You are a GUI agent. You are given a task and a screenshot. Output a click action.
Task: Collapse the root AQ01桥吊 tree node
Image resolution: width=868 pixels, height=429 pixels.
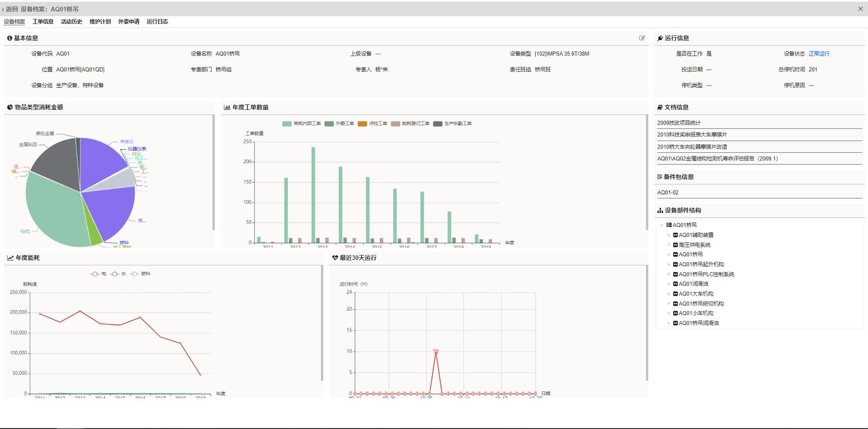662,225
